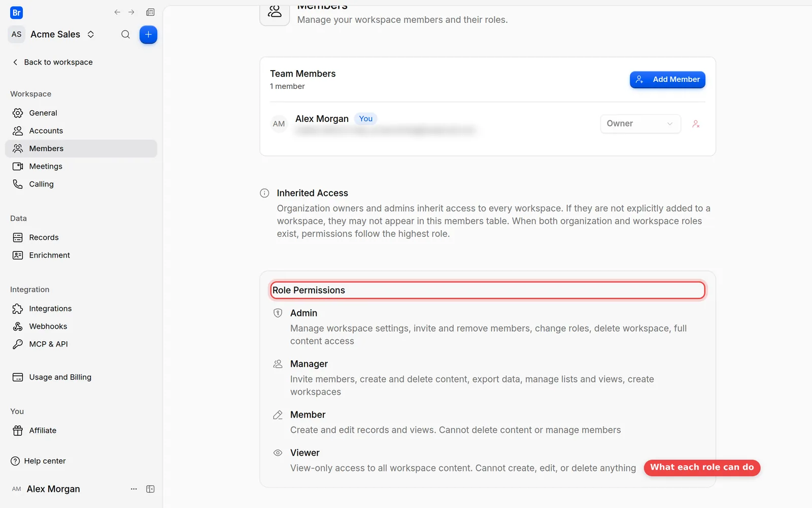Open General workspace settings
The image size is (812, 508).
81,113
